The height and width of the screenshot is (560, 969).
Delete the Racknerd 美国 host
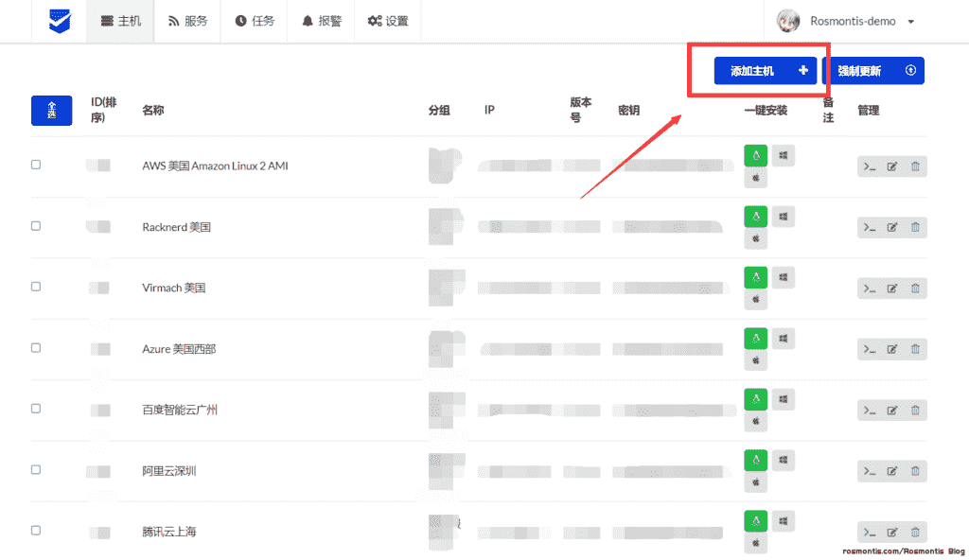coord(915,227)
